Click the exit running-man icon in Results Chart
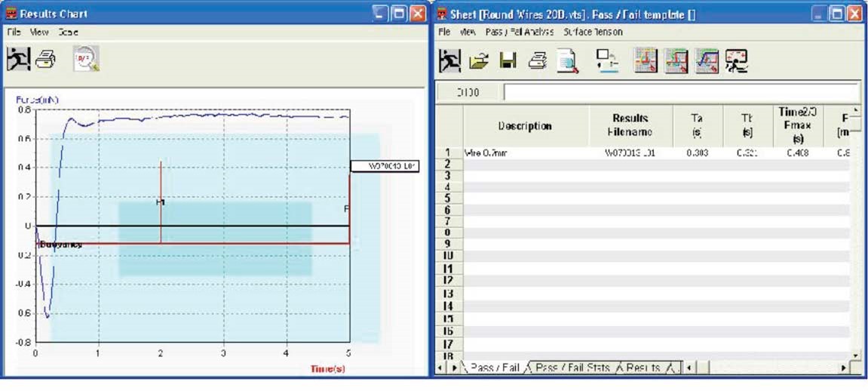The image size is (868, 391). click(18, 60)
